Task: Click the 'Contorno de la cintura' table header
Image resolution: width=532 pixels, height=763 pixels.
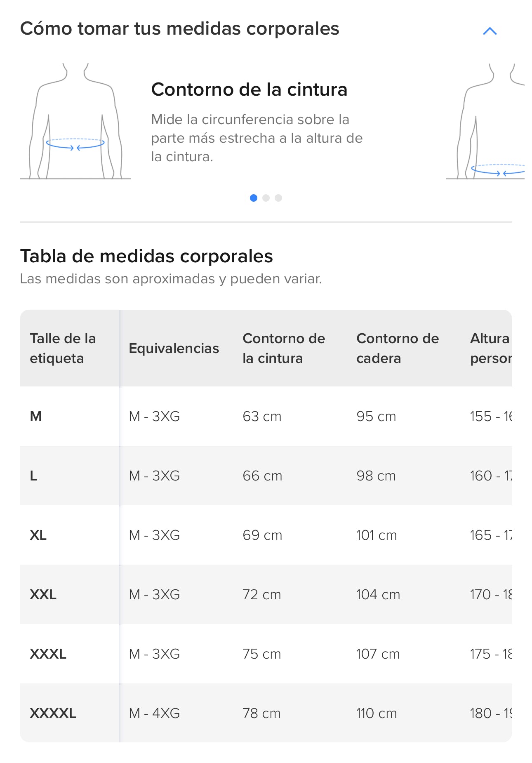Action: (x=283, y=348)
